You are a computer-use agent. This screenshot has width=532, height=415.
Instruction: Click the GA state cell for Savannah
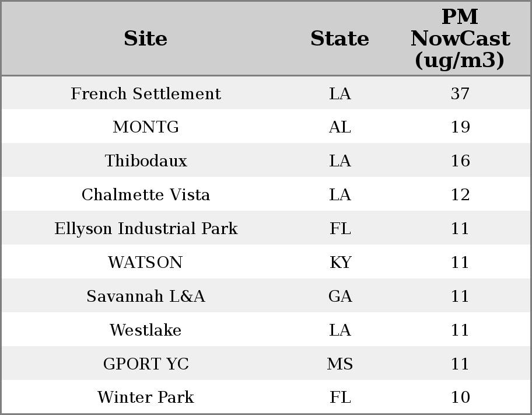(x=339, y=297)
